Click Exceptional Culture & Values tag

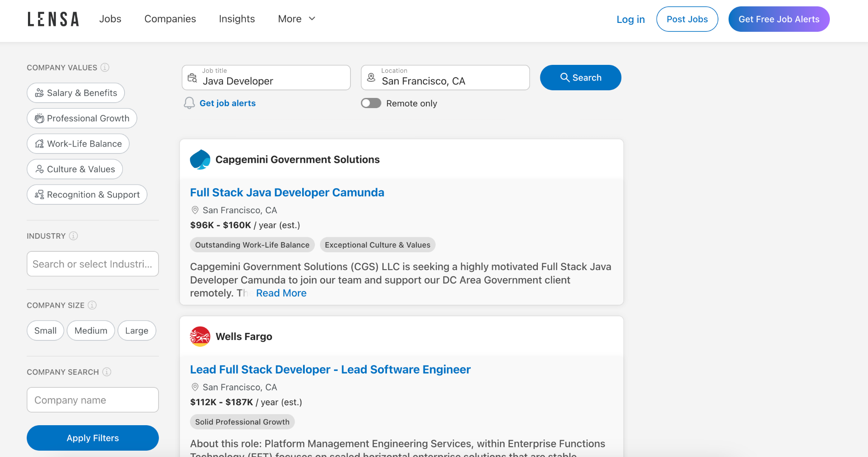377,245
